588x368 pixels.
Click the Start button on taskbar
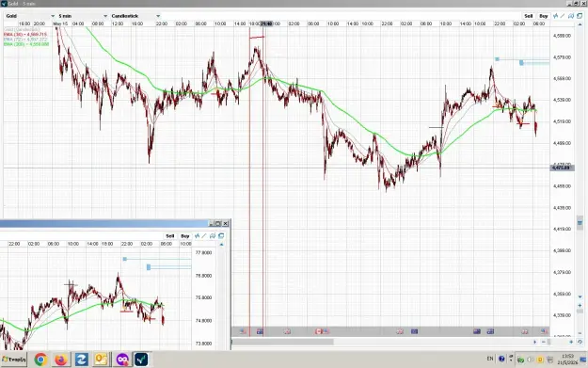[x=13, y=360]
